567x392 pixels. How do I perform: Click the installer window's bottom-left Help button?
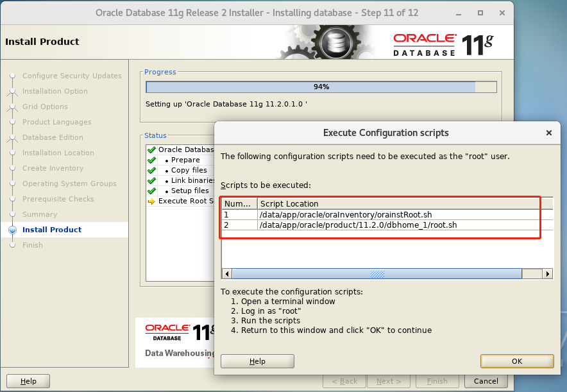pyautogui.click(x=28, y=381)
